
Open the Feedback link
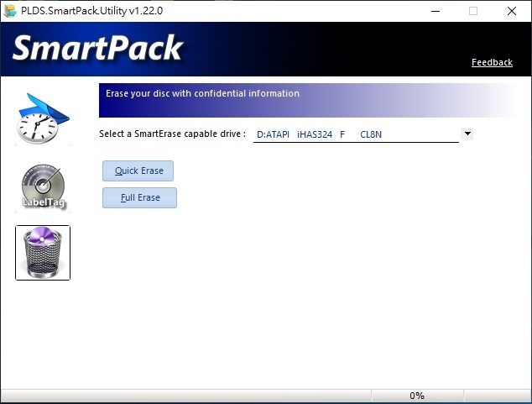tap(492, 62)
